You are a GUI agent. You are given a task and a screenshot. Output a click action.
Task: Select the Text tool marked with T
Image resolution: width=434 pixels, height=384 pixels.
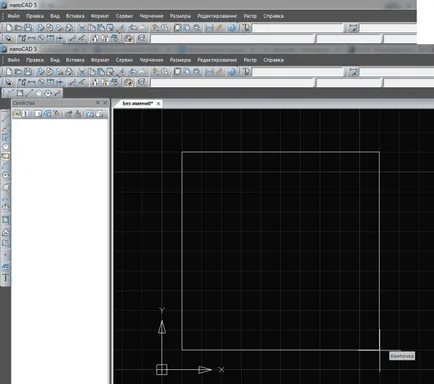6,278
